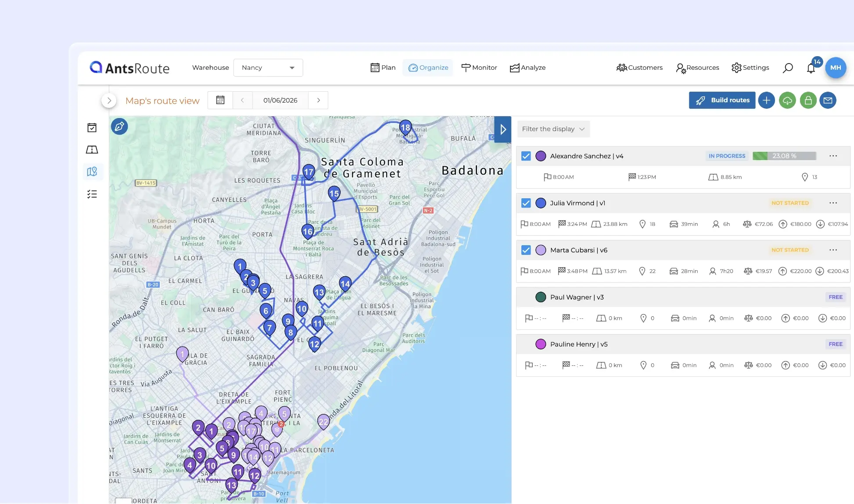Click the AntsRoute logo
Viewport: 854px width, 504px height.
pyautogui.click(x=129, y=68)
